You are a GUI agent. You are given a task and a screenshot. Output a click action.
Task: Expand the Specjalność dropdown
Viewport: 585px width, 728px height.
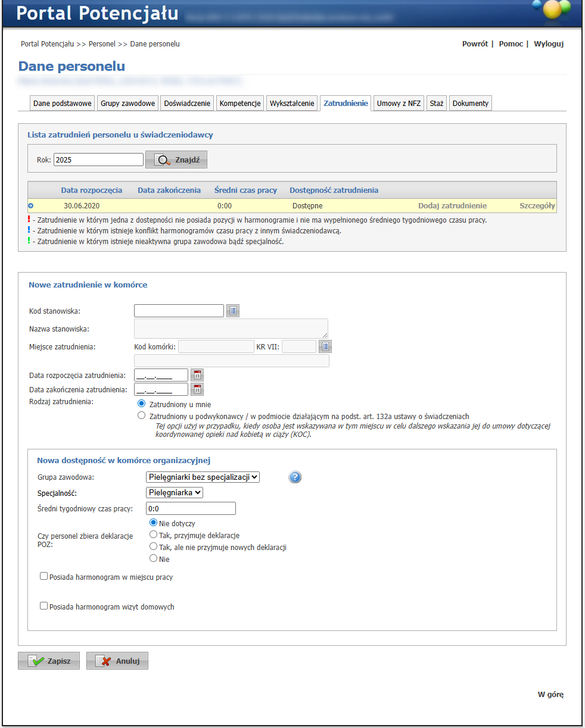point(175,492)
